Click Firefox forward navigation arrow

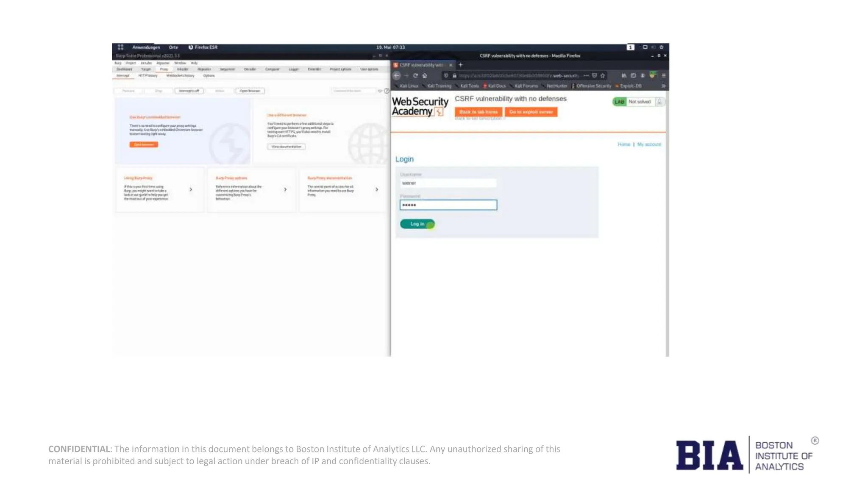pyautogui.click(x=406, y=76)
